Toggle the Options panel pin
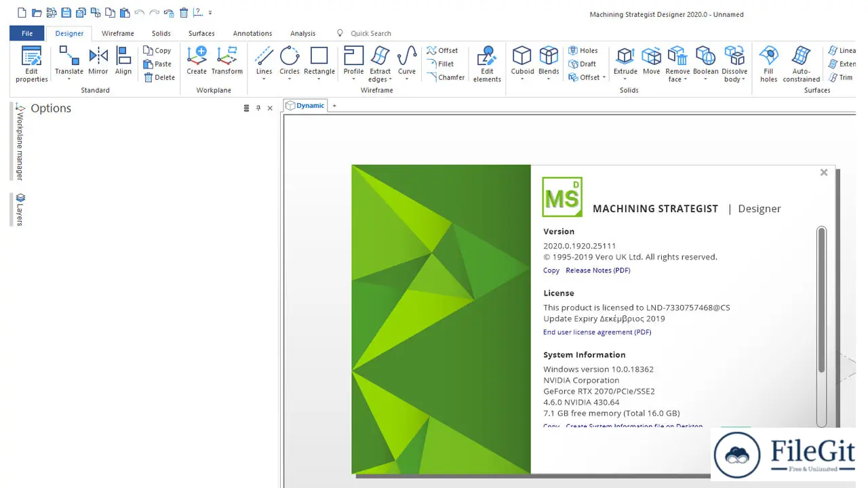The height and width of the screenshot is (488, 868). 258,108
